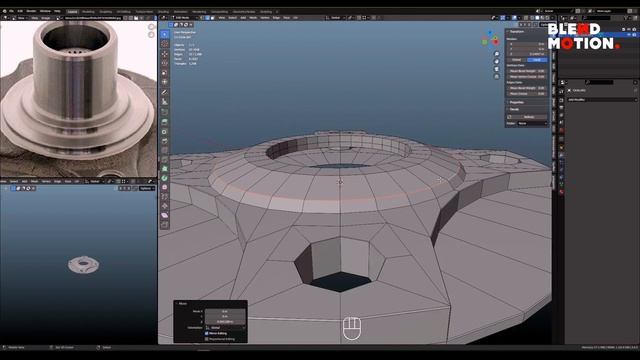Select the Smooth vertices tool (pink icon)
This screenshot has height=360, width=640.
[165, 187]
